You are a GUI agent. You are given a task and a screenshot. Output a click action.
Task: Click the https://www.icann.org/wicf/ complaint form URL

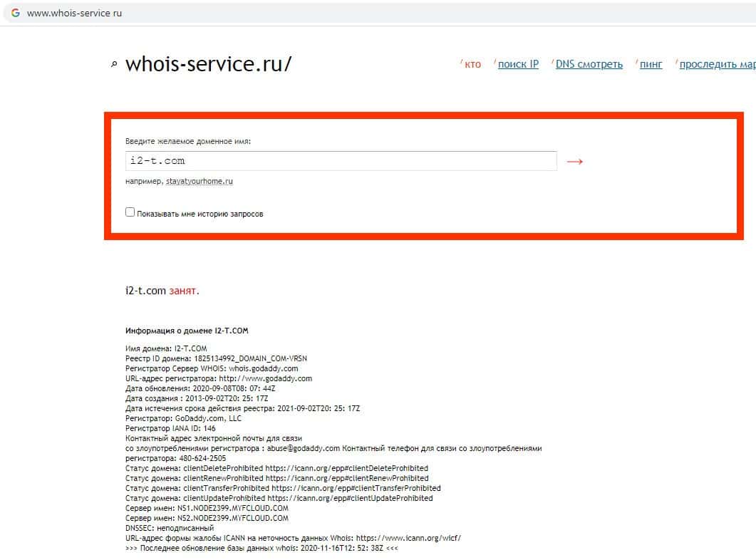(x=408, y=538)
